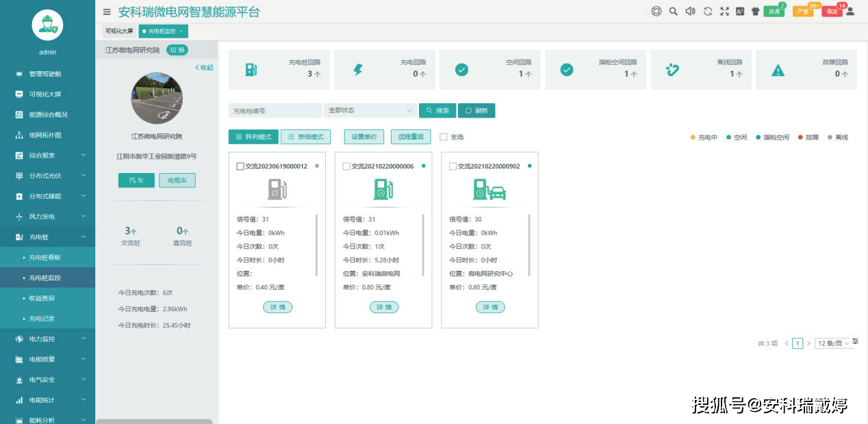Switch to the 可视化大屏 tab

119,31
